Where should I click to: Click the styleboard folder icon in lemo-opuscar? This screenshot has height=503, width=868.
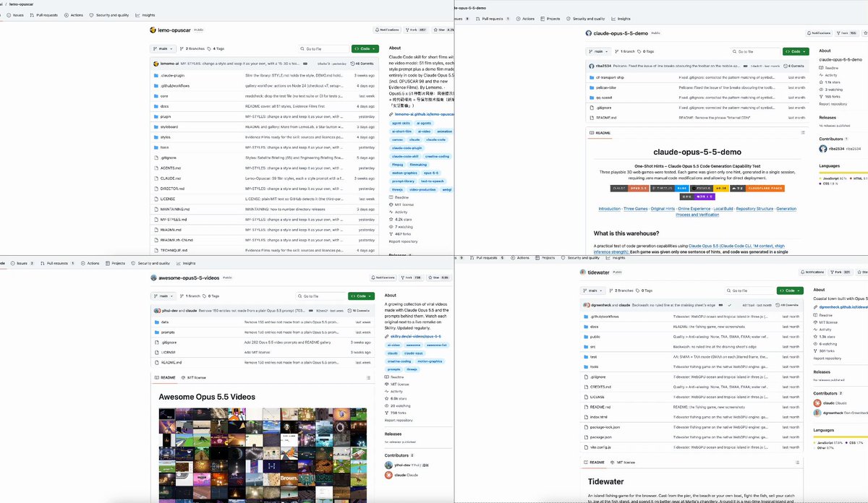click(156, 126)
